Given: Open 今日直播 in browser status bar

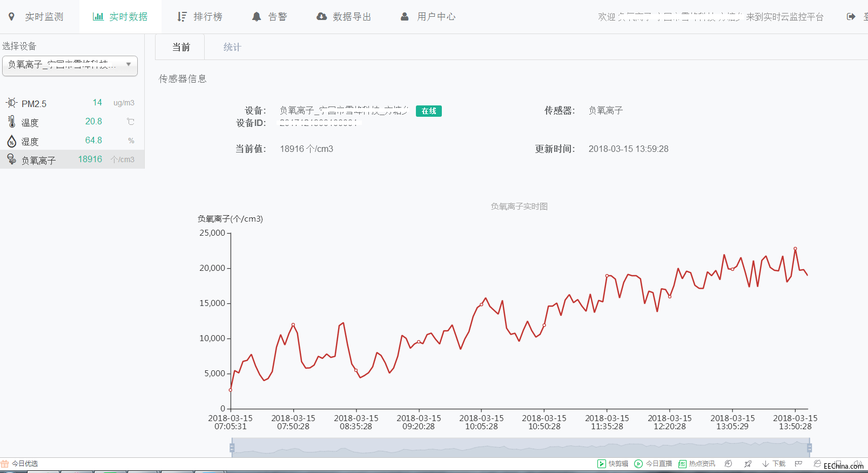Looking at the screenshot, I should pos(659,464).
